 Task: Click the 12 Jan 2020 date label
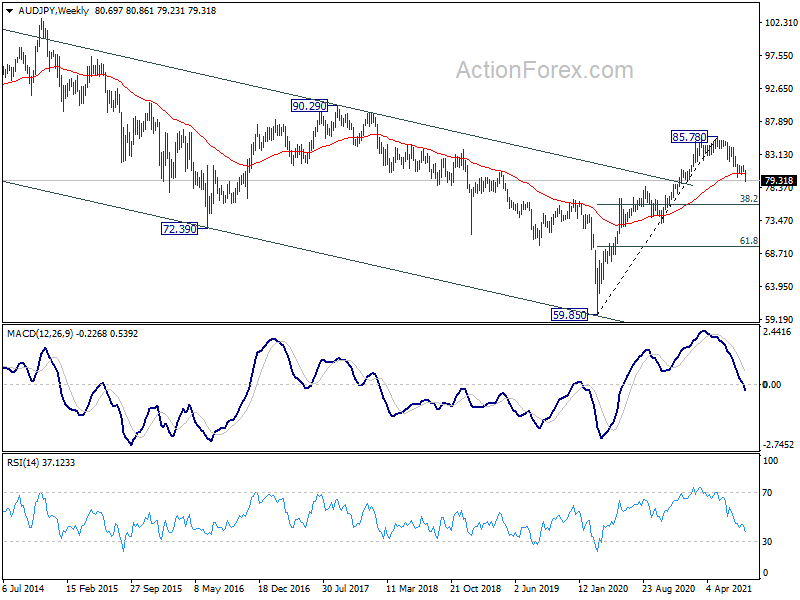[x=604, y=589]
